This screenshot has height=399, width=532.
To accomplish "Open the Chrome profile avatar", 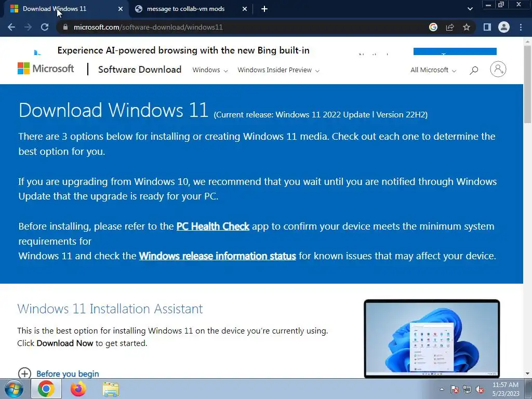I will [x=504, y=27].
